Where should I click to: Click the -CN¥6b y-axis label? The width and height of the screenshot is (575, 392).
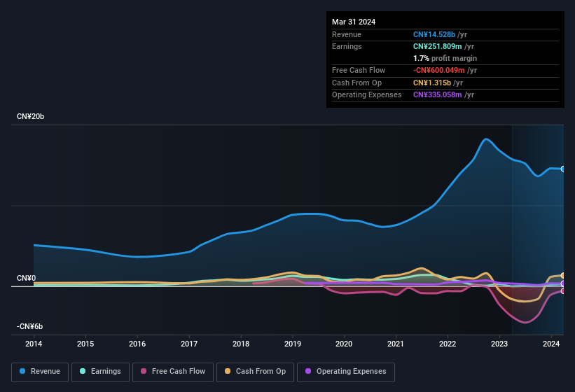coord(29,326)
